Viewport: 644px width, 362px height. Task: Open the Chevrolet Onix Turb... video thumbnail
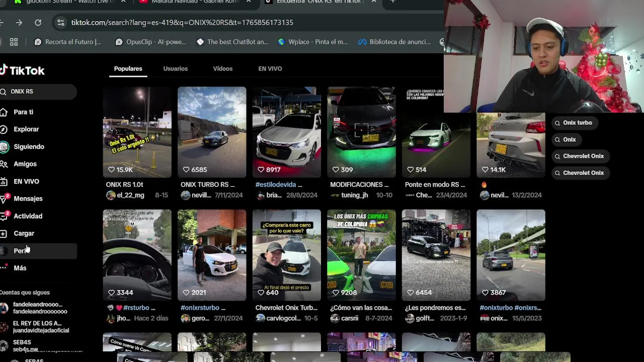286,255
